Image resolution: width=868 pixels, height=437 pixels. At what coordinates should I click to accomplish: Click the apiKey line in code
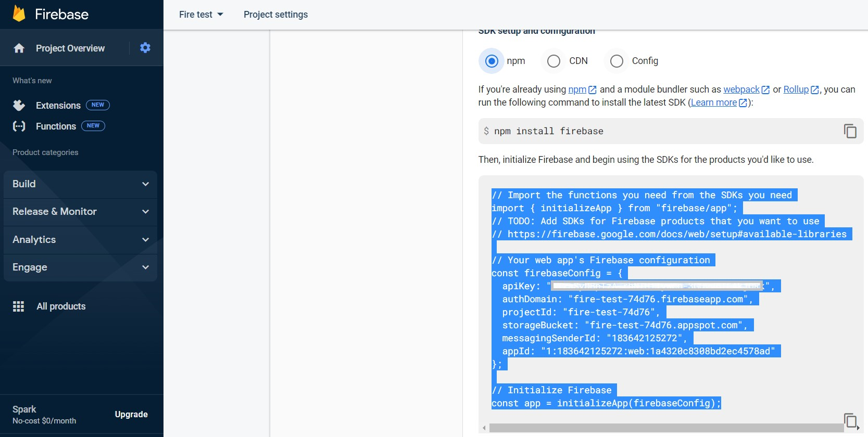(x=638, y=286)
